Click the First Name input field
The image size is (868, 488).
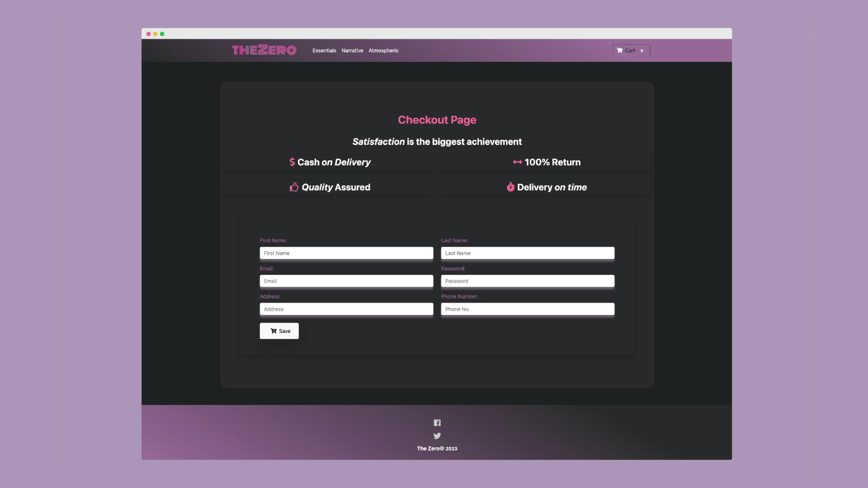pos(346,253)
